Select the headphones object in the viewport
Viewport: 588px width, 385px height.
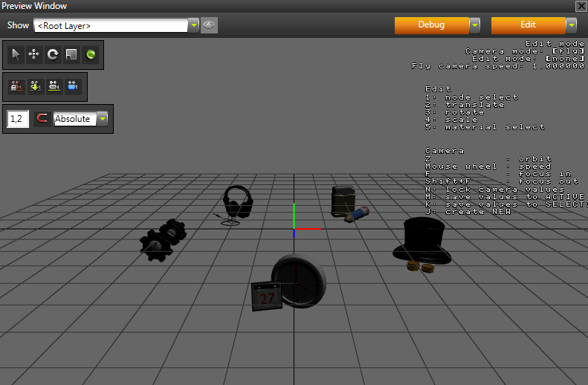[237, 202]
